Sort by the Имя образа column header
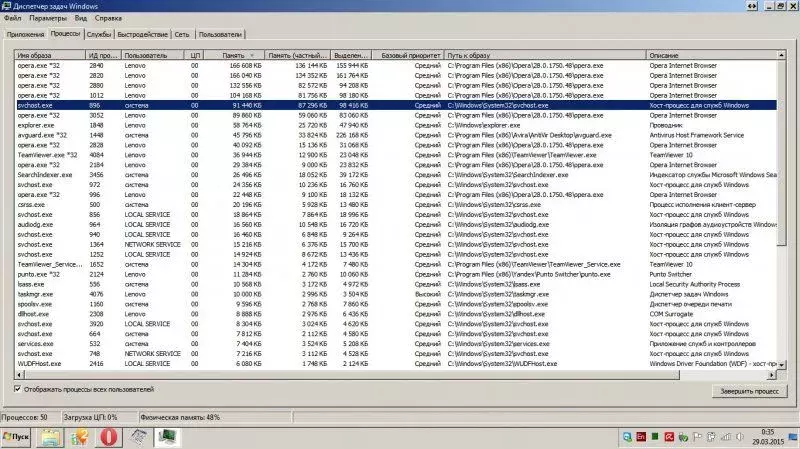800x449 pixels. pyautogui.click(x=50, y=55)
